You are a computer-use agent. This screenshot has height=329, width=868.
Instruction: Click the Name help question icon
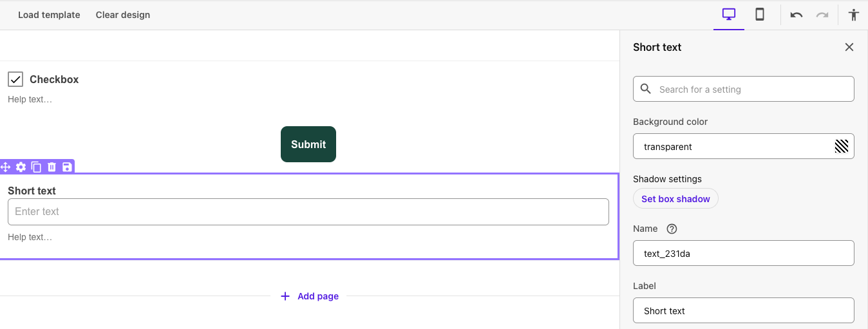pos(672,229)
